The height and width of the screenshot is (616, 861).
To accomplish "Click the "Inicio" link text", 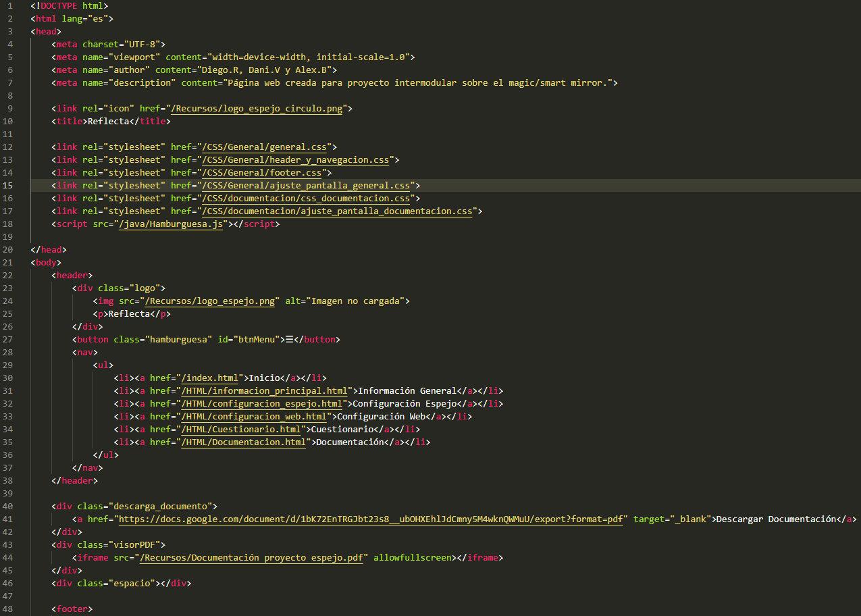I will [265, 378].
